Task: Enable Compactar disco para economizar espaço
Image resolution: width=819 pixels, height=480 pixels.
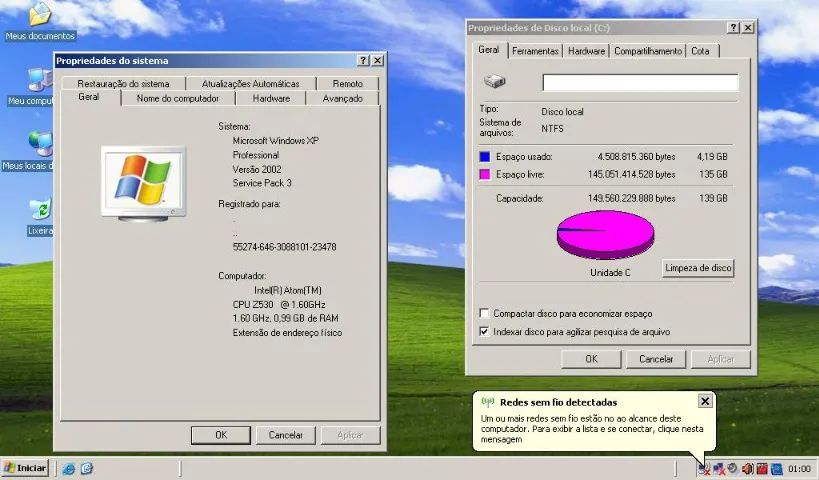Action: 484,313
